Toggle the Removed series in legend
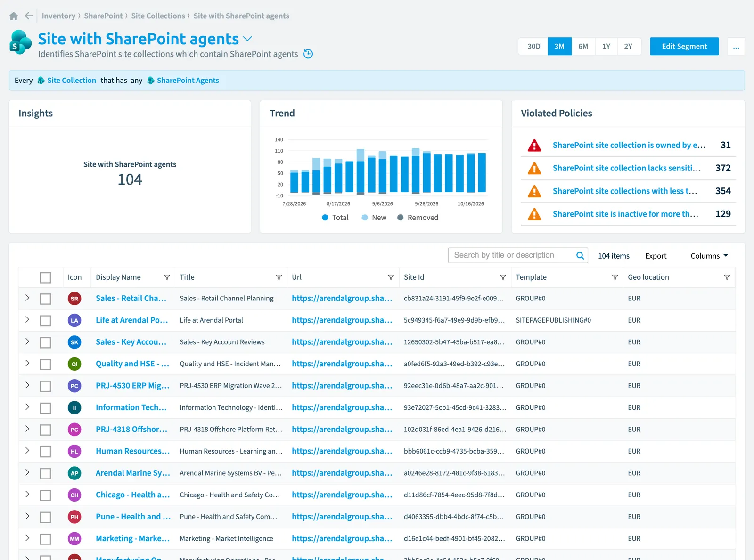This screenshot has width=754, height=560. click(418, 218)
